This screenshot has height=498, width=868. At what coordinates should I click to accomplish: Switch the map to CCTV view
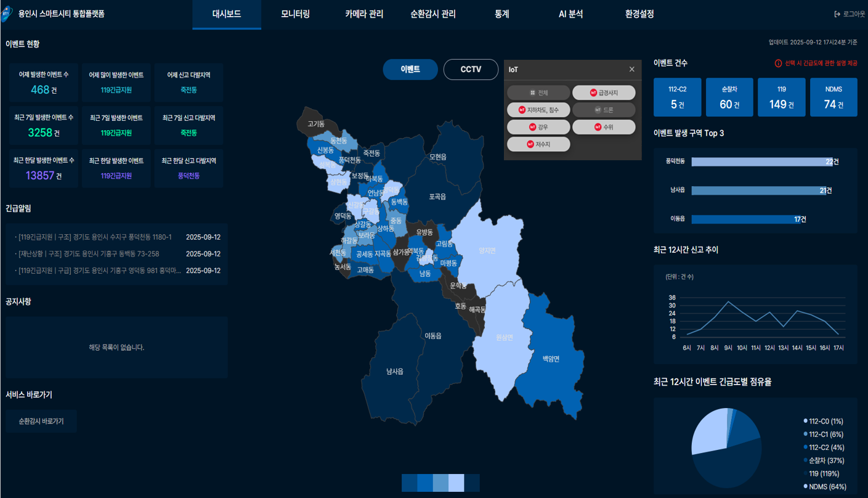471,70
